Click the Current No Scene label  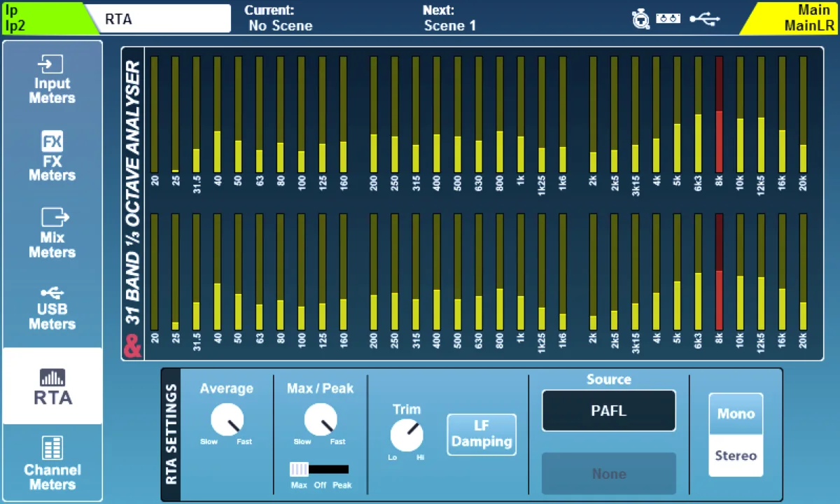click(x=279, y=18)
